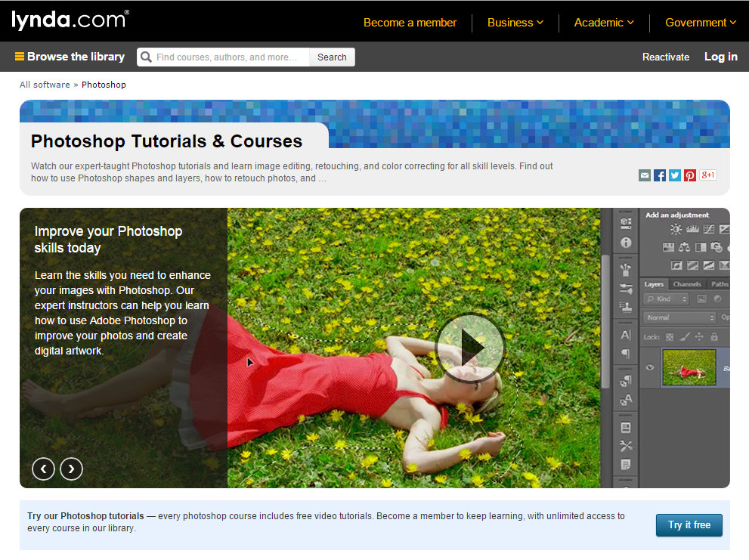The width and height of the screenshot is (749, 560).
Task: Share page on Pinterest
Action: pyautogui.click(x=690, y=175)
